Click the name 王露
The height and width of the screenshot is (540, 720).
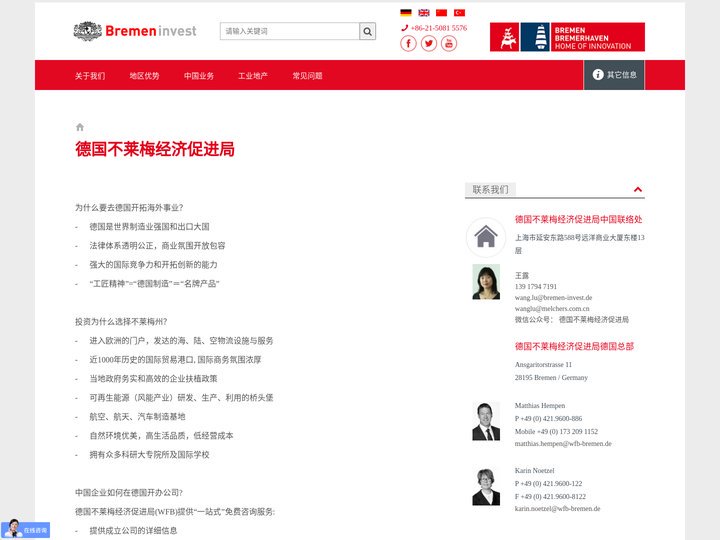(x=522, y=276)
